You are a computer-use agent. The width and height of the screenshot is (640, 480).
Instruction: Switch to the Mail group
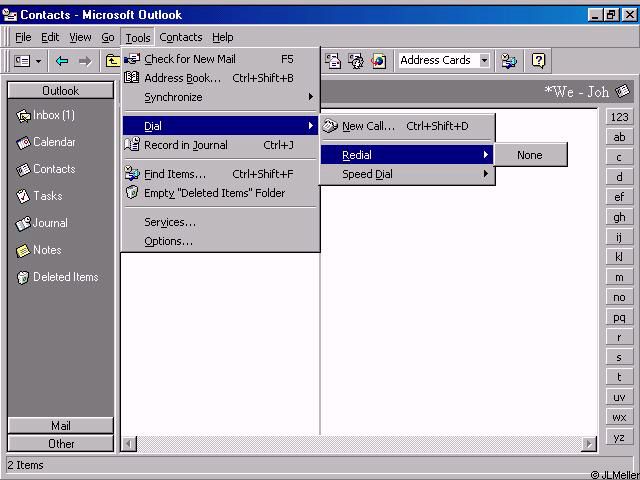point(60,426)
